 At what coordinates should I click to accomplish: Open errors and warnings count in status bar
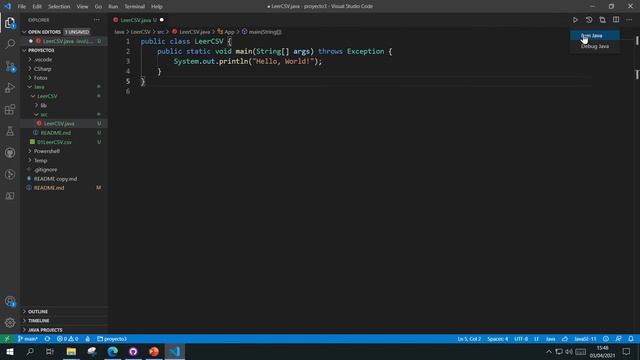point(67,339)
